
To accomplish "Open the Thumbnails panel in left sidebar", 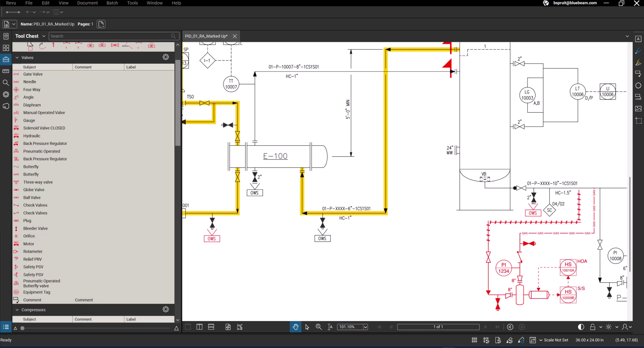I will pyautogui.click(x=6, y=48).
